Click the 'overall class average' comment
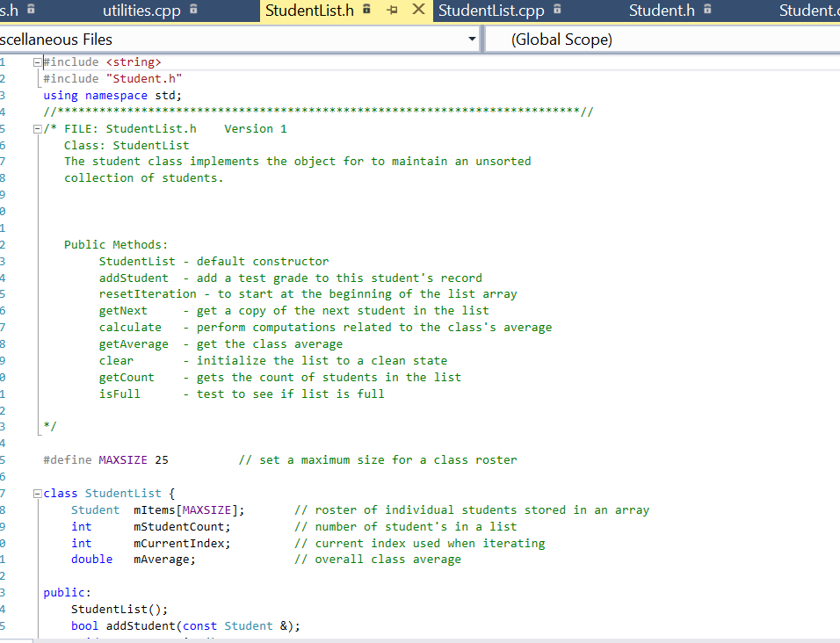 click(x=378, y=560)
